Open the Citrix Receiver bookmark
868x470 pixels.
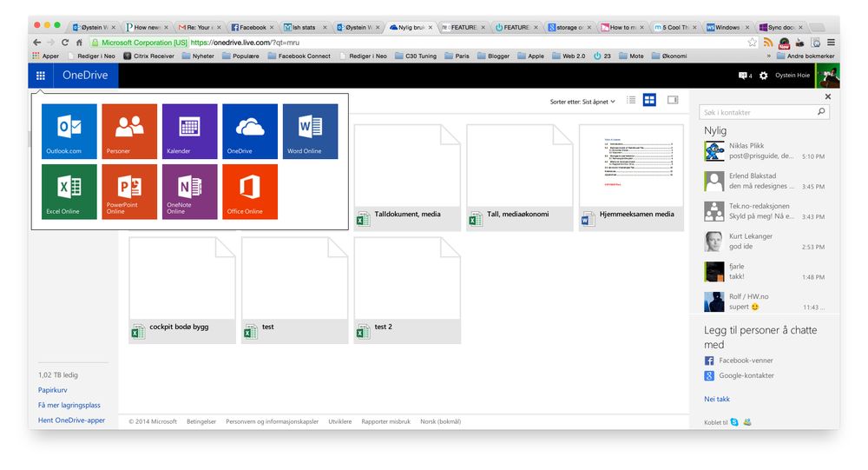148,56
